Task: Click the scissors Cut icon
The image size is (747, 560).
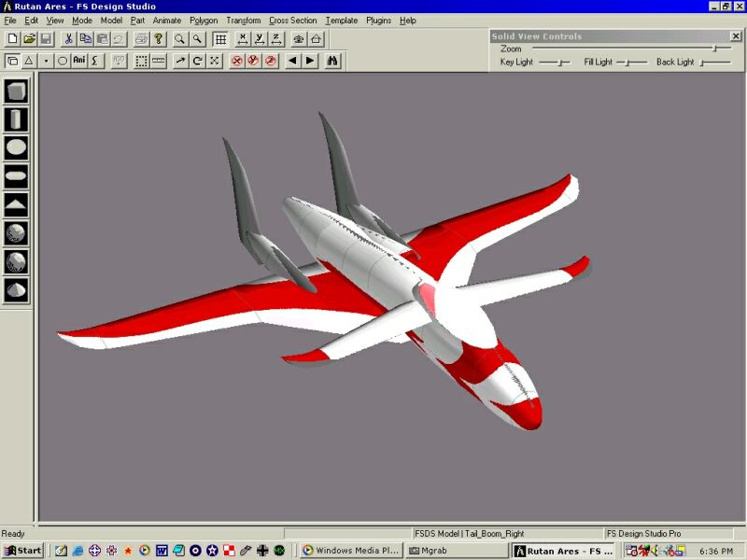Action: [x=68, y=39]
